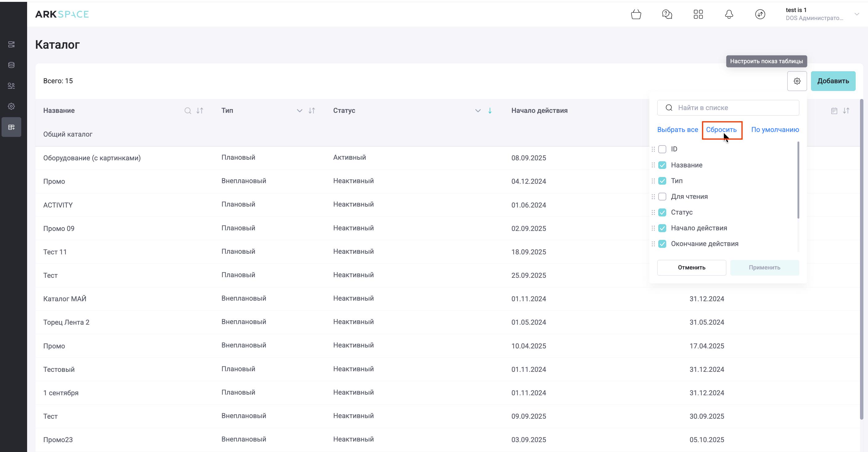Click the search icon in Название column

[x=188, y=111]
